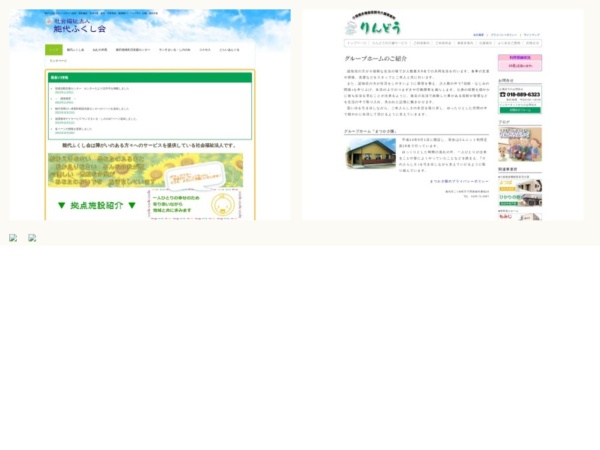
Task: Select the green highlighted top navigation tab
Action: pyautogui.click(x=54, y=49)
